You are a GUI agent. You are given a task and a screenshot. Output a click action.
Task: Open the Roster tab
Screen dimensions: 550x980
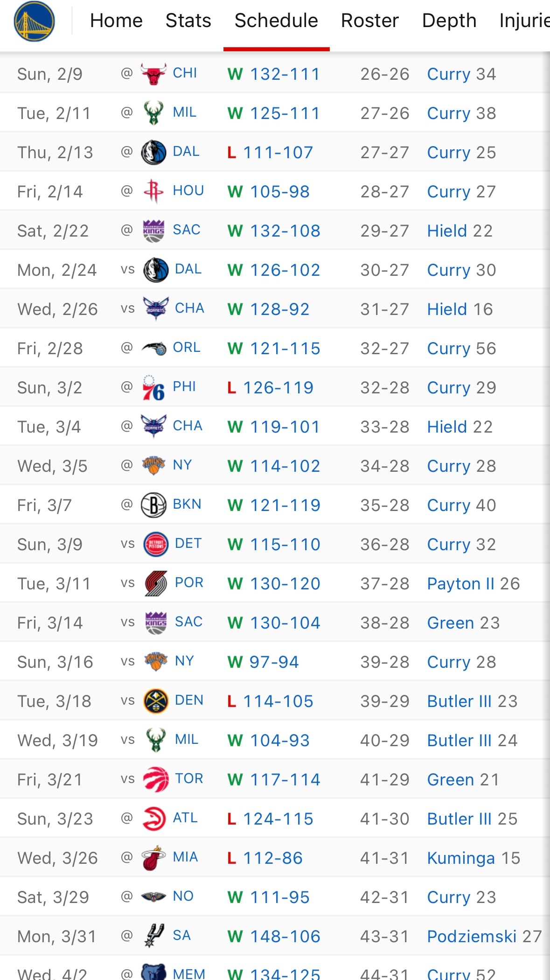369,21
